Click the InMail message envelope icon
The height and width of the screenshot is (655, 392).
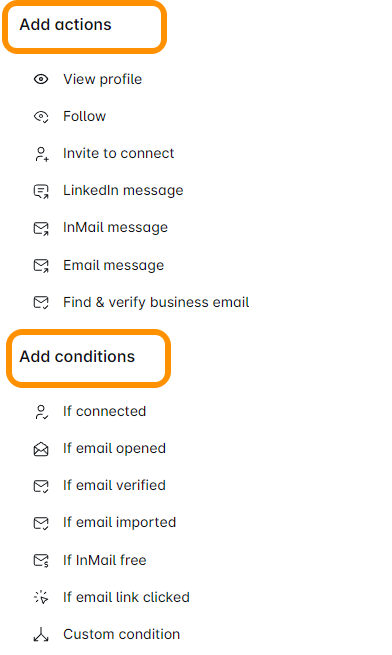click(x=41, y=228)
